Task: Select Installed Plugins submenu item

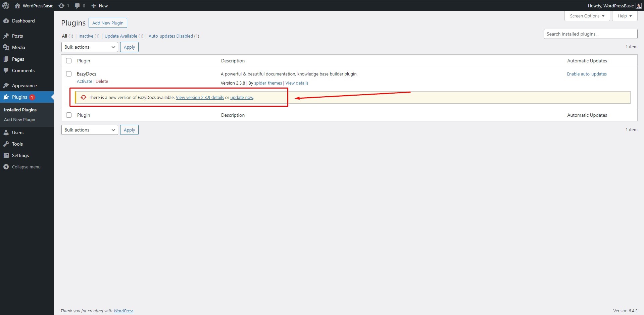Action: 20,110
